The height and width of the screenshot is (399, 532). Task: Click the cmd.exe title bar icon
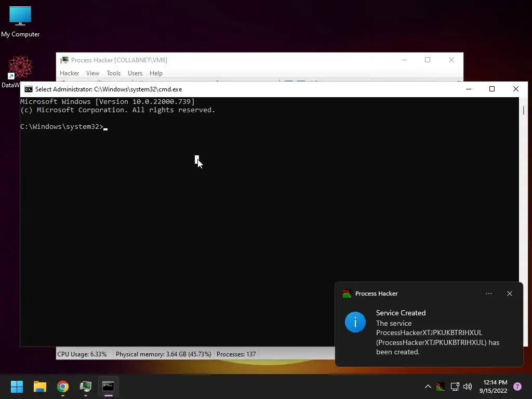(29, 89)
